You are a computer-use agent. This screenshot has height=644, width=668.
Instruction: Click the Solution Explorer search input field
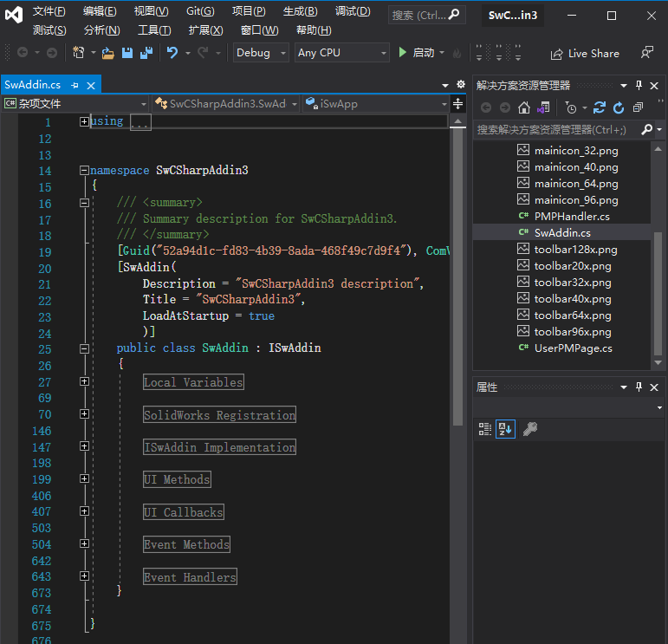coord(556,129)
